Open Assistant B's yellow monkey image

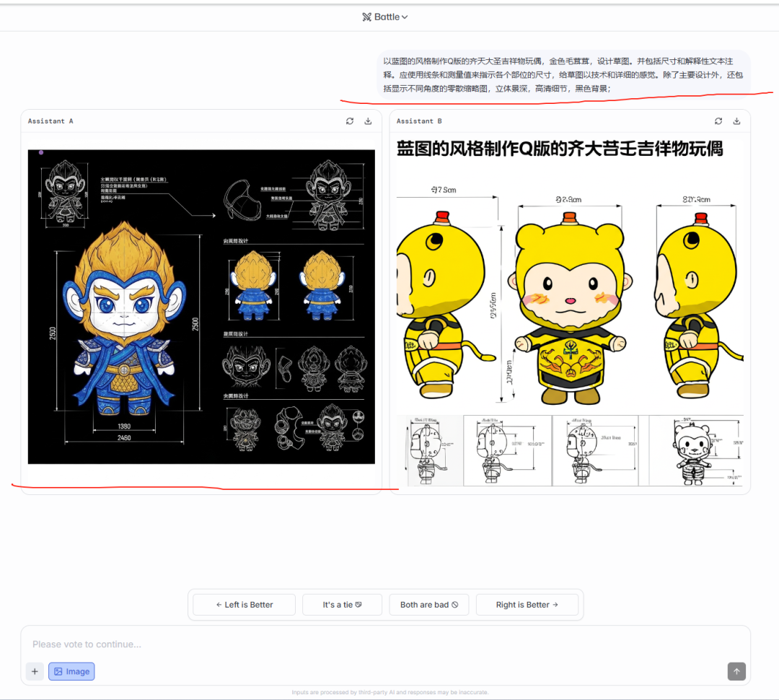click(570, 310)
